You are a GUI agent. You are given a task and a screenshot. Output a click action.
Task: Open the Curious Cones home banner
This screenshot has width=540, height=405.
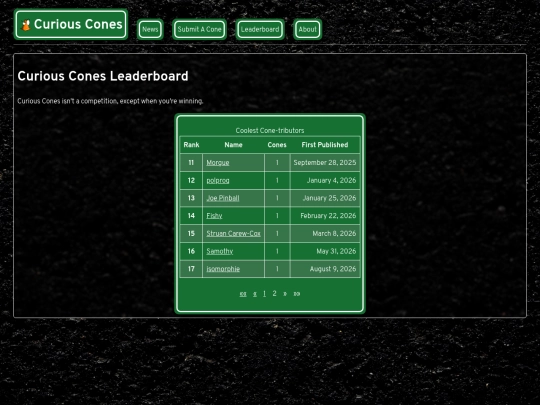pyautogui.click(x=71, y=24)
